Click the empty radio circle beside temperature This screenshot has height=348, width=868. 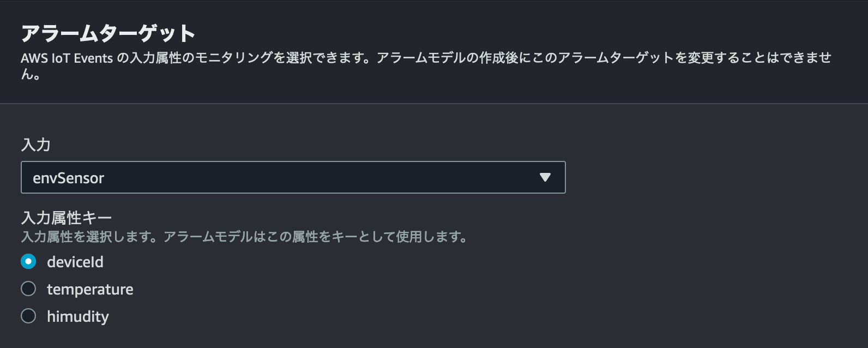point(28,289)
